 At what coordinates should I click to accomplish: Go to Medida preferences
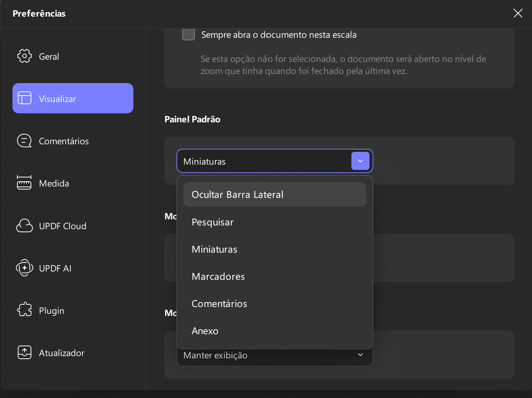tap(73, 183)
